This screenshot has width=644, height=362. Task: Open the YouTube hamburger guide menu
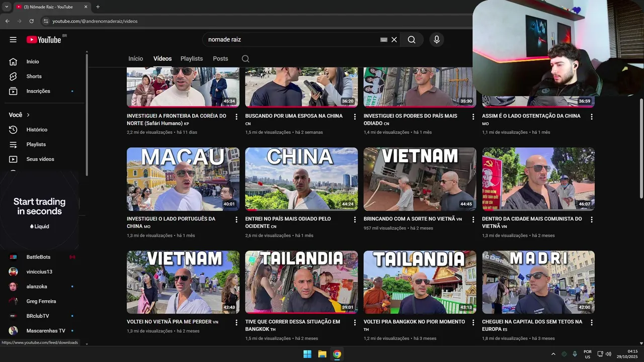click(13, 40)
